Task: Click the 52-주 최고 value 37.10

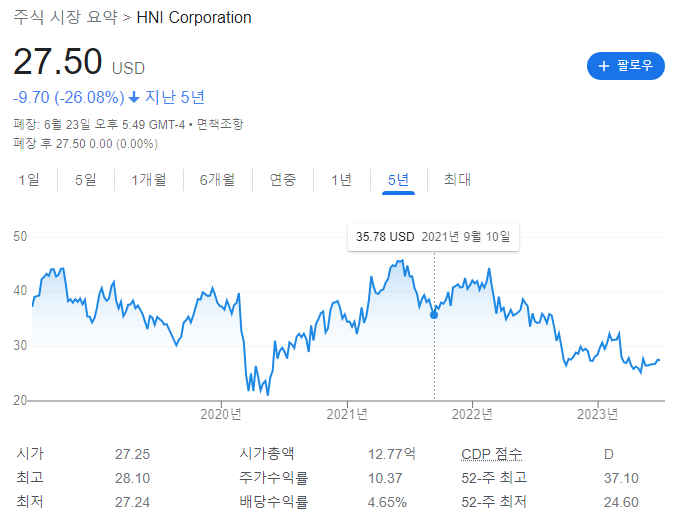Action: (x=621, y=478)
